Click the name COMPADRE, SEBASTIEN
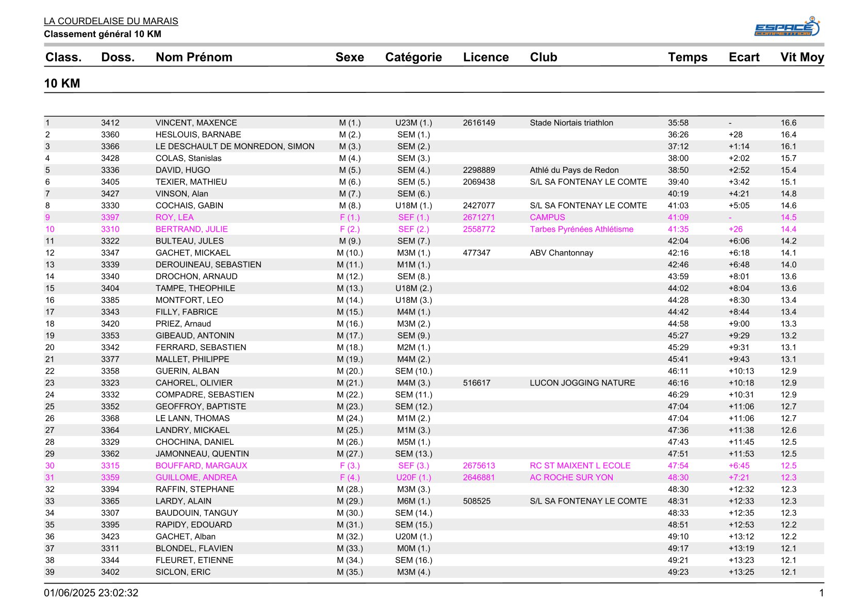The image size is (868, 614). 205,396
